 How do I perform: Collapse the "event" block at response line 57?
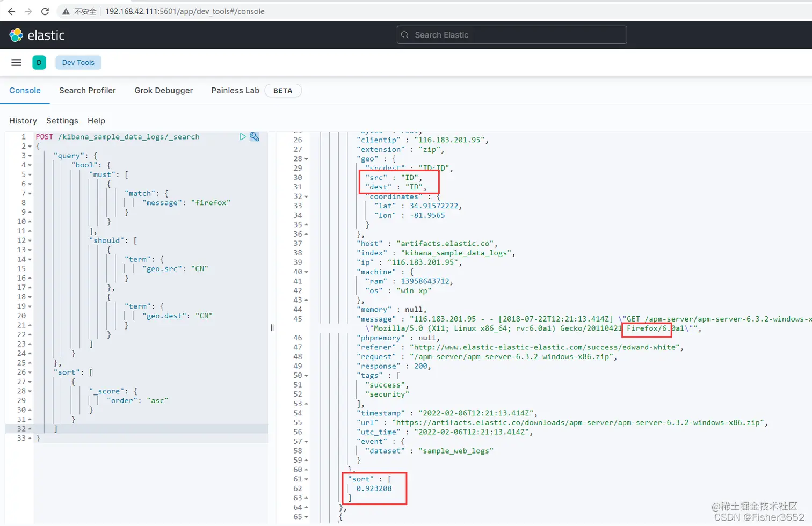[306, 442]
